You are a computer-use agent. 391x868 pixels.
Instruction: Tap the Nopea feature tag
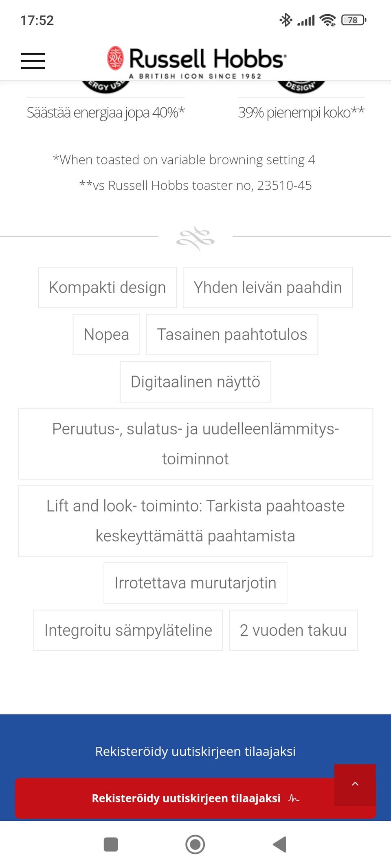click(106, 335)
